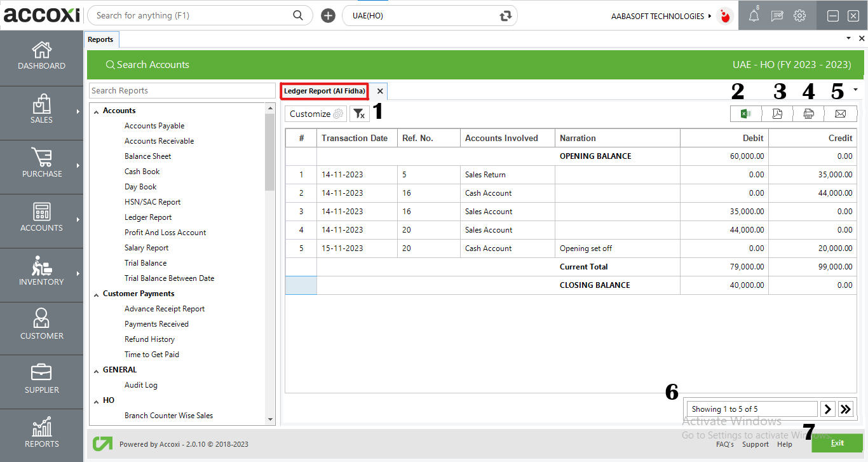Collapse the Customer Payments group
Viewport: 868px width, 462px height.
coord(97,294)
